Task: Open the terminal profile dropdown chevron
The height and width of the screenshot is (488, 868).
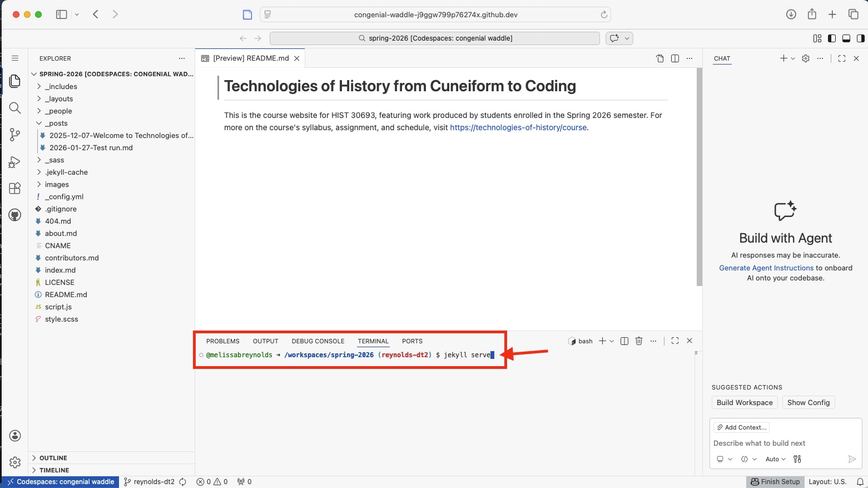Action: [612, 341]
